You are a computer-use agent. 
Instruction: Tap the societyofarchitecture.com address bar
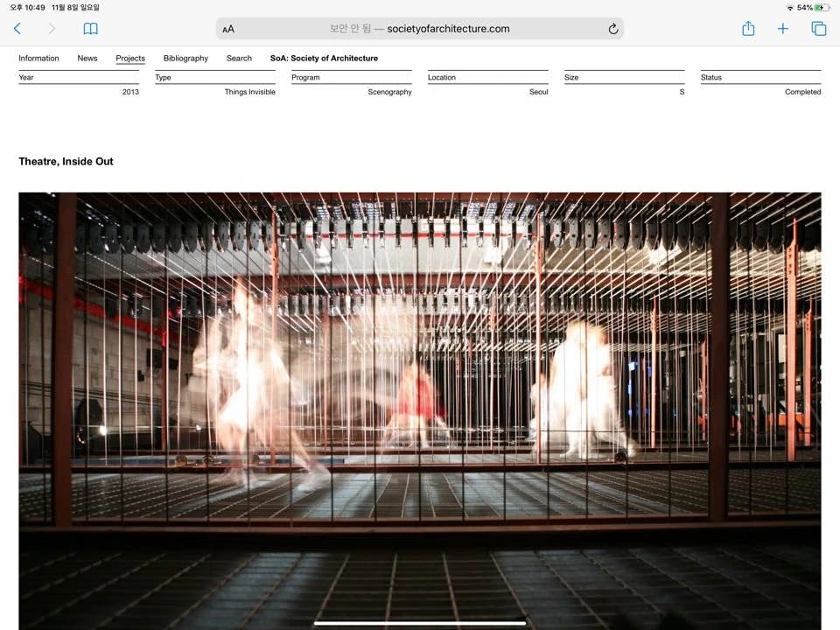click(419, 29)
